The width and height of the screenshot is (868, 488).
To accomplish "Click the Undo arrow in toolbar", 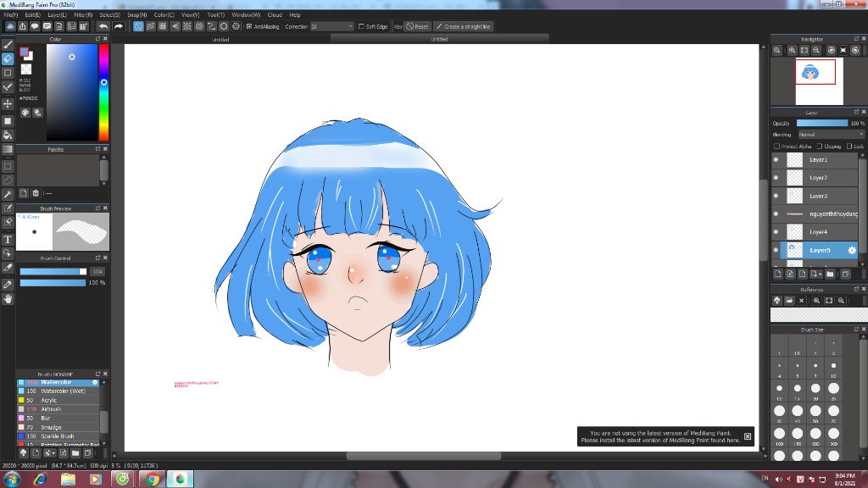I will coord(103,26).
